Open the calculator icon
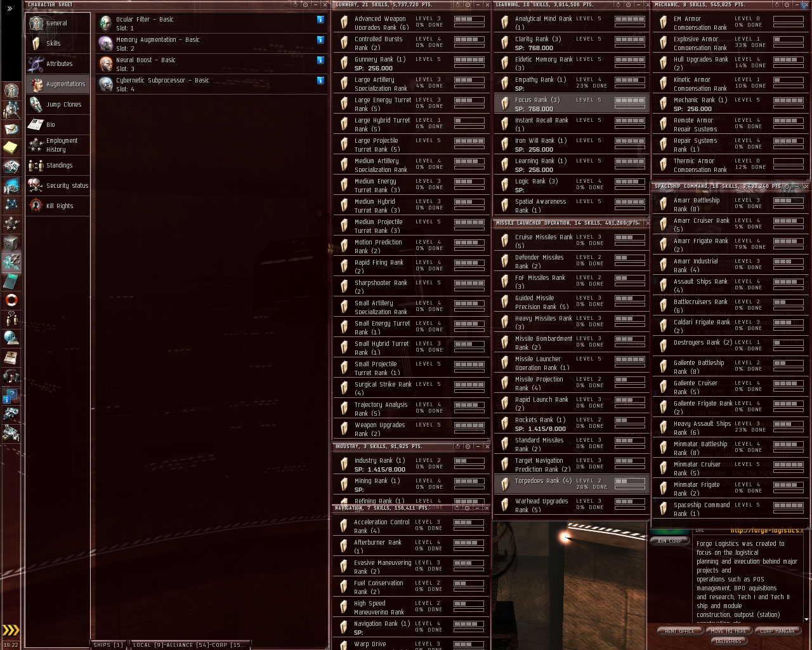 (11, 281)
